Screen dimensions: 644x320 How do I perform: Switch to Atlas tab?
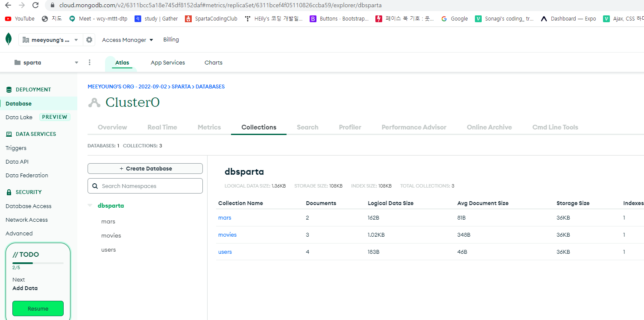(x=122, y=63)
